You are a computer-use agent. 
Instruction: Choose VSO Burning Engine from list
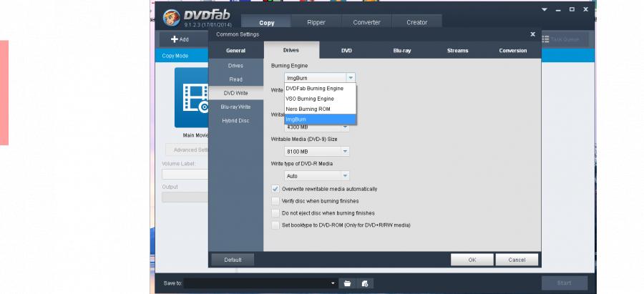pos(320,99)
